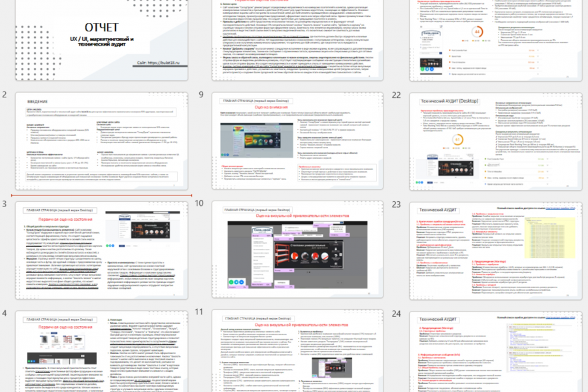Click slide number label 10
Viewport: 588px width, 392px height.
tap(199, 203)
